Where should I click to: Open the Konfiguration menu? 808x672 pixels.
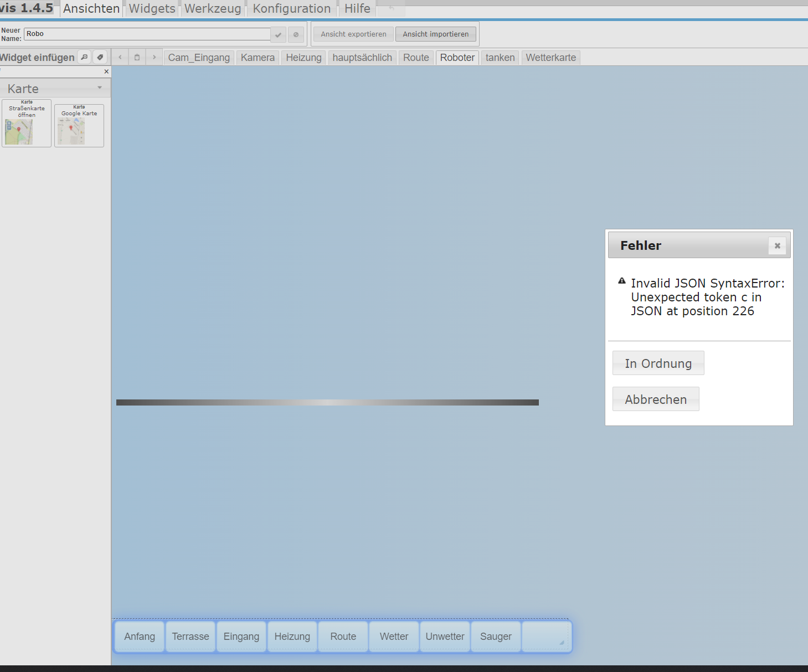291,9
